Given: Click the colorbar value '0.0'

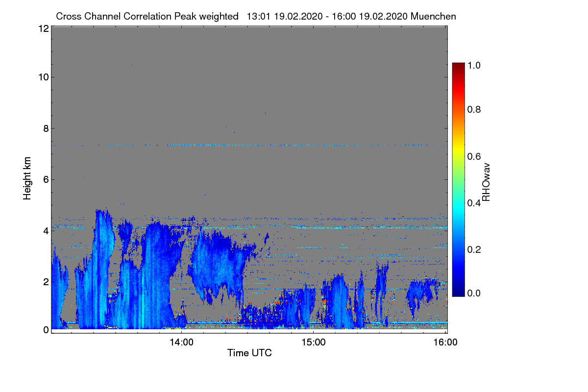Looking at the screenshot, I should 473,293.
